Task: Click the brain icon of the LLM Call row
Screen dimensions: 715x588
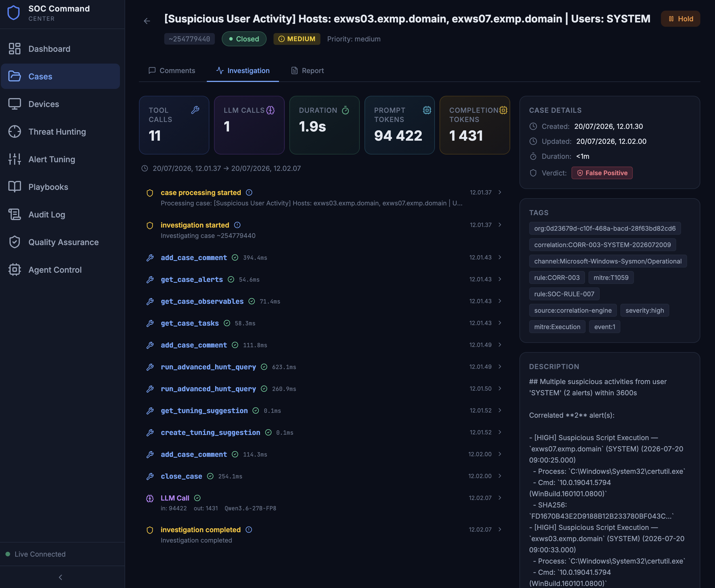Action: tap(150, 498)
